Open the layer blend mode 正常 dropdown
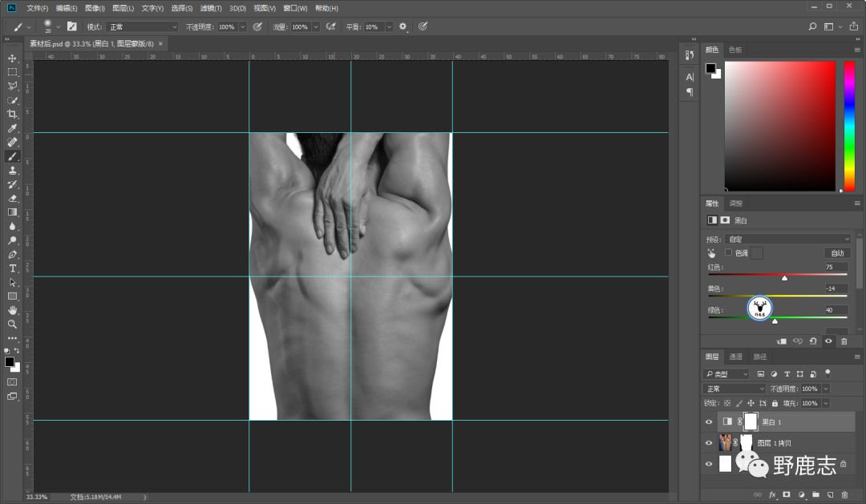866x504 pixels. (x=734, y=389)
